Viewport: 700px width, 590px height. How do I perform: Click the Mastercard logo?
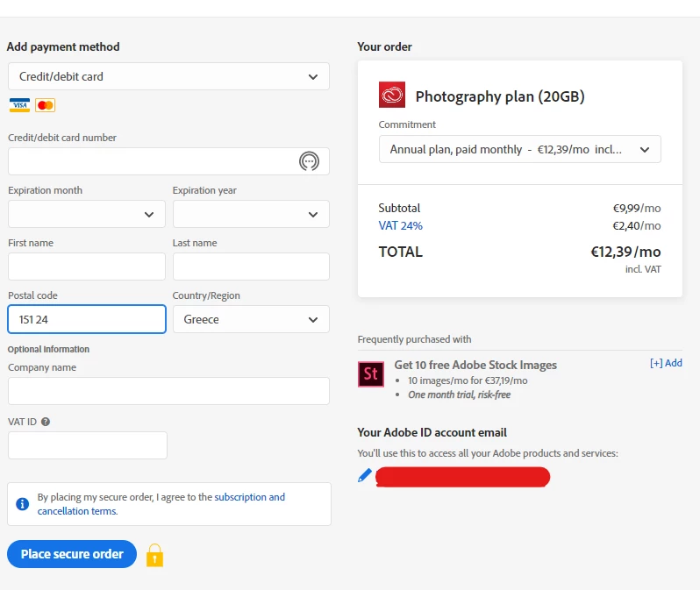(45, 105)
